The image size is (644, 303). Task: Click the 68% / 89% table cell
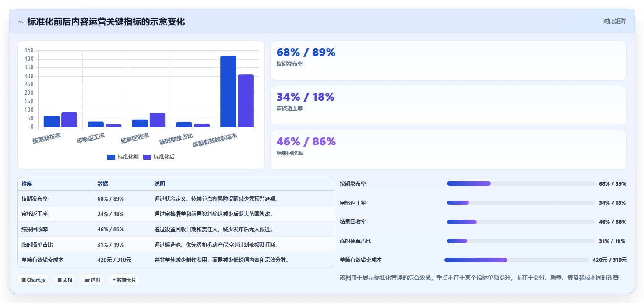click(x=110, y=199)
